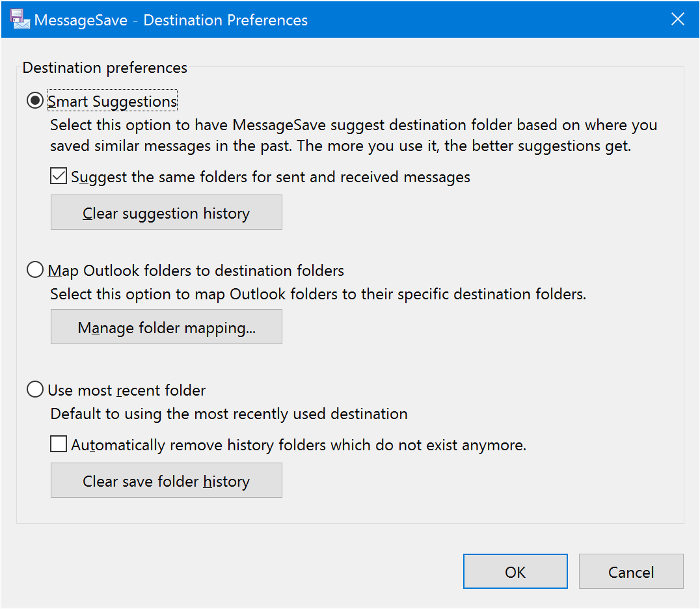Close the Destination Preferences window
The height and width of the screenshot is (609, 700).
coord(678,20)
